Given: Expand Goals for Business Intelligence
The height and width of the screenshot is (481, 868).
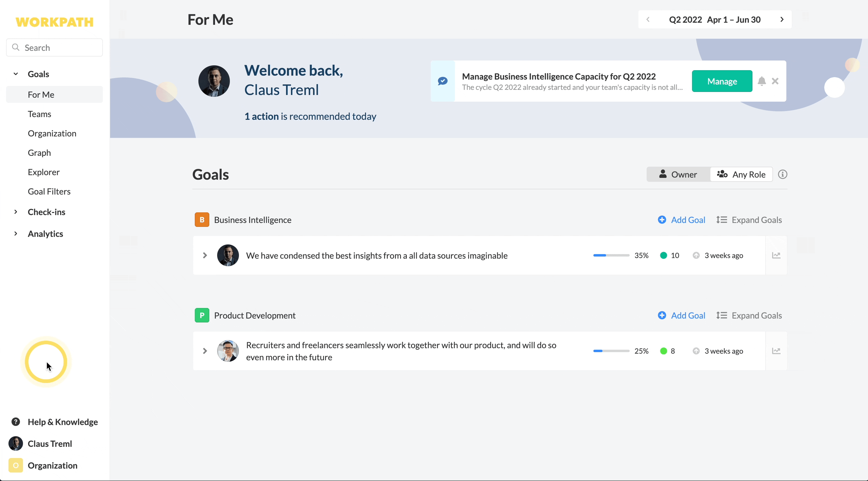Looking at the screenshot, I should pyautogui.click(x=749, y=220).
